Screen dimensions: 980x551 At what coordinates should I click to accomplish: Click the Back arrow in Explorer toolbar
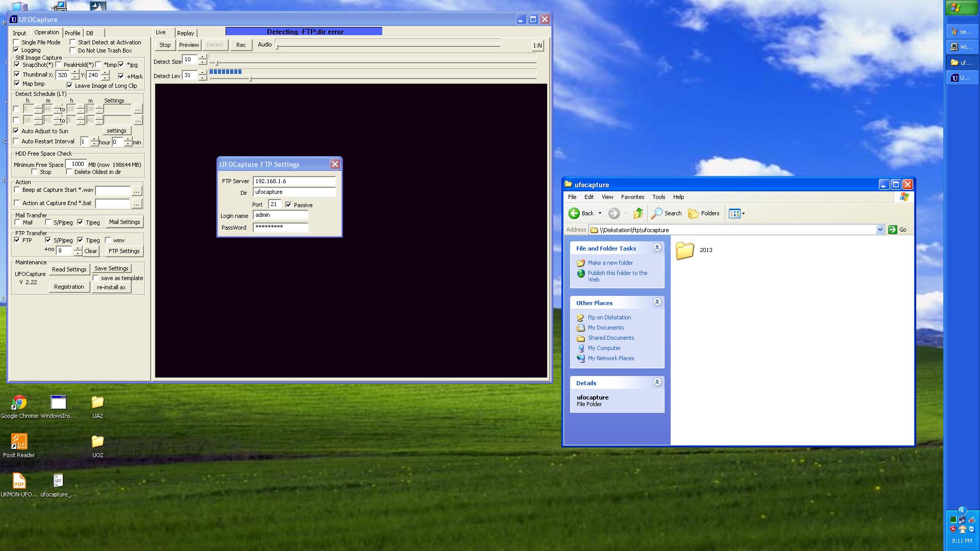(x=574, y=213)
